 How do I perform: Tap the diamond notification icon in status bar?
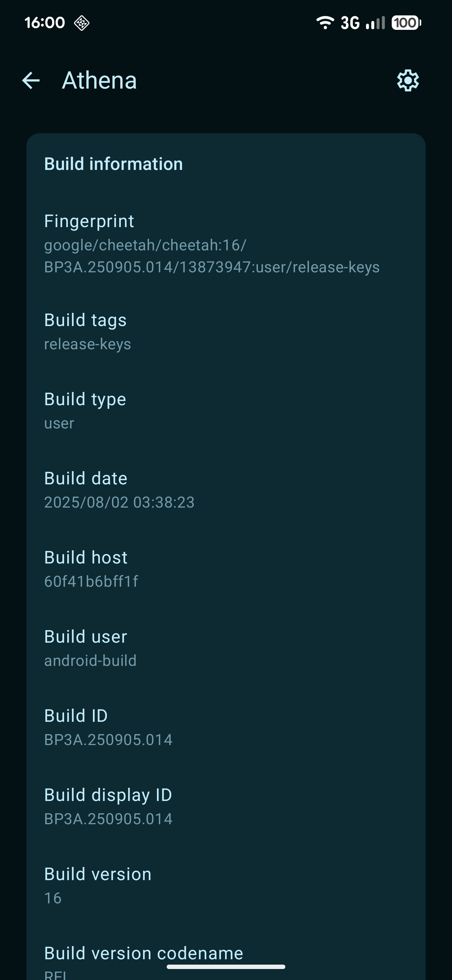(x=81, y=23)
